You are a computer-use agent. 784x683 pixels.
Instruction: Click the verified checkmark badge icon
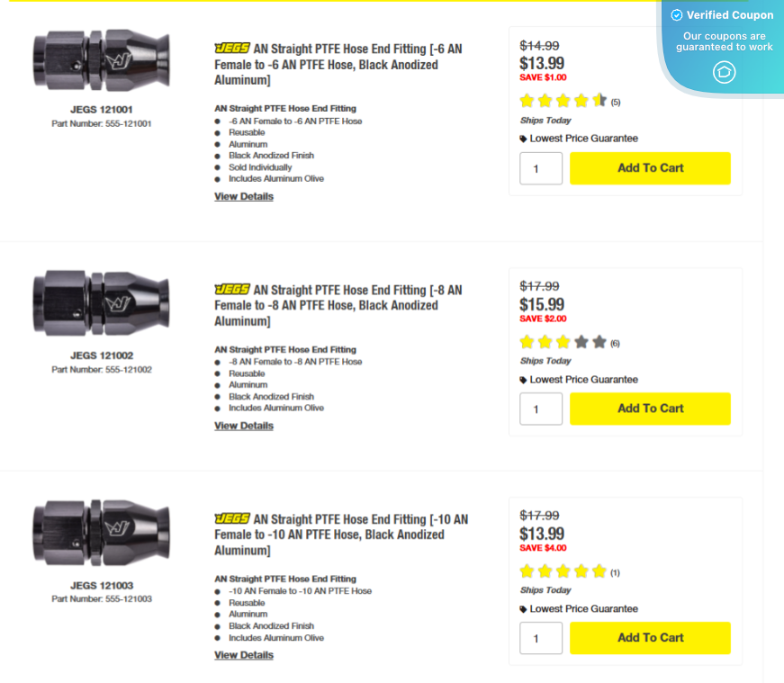pos(675,15)
